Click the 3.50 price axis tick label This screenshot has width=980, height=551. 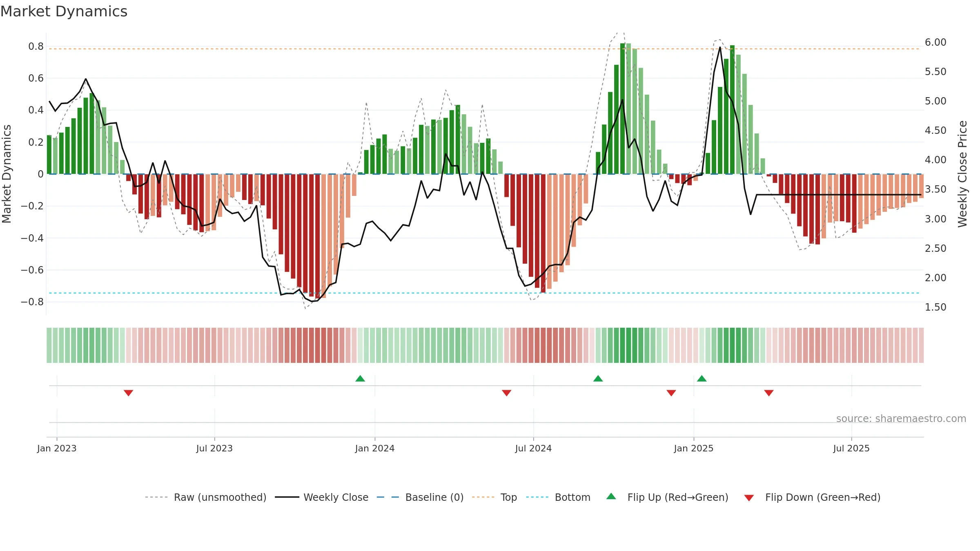click(935, 189)
